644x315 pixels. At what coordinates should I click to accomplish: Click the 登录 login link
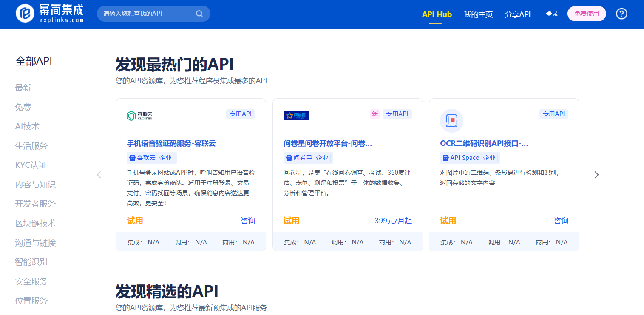(552, 14)
